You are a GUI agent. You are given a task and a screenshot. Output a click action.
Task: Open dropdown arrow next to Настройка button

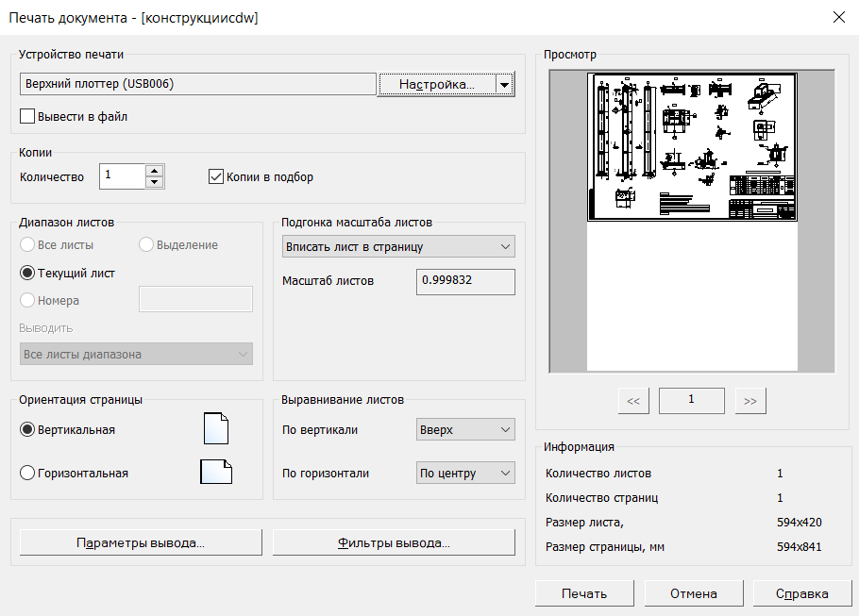coord(505,84)
